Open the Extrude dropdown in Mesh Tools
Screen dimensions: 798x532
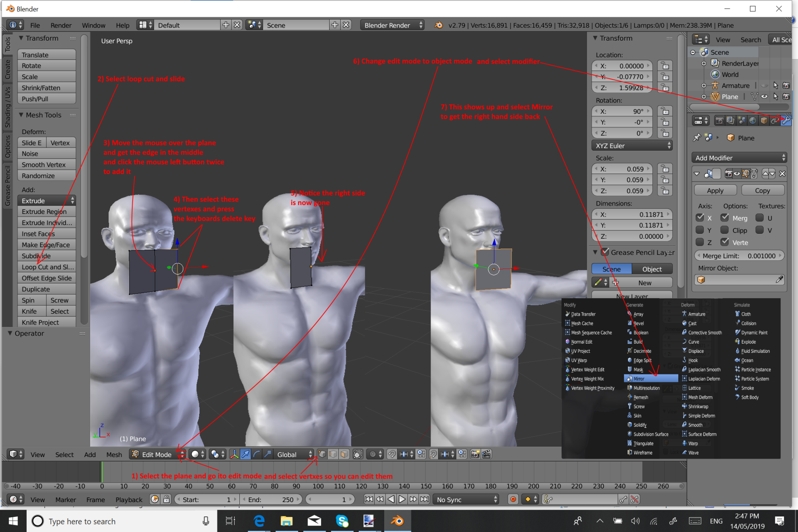pyautogui.click(x=47, y=201)
